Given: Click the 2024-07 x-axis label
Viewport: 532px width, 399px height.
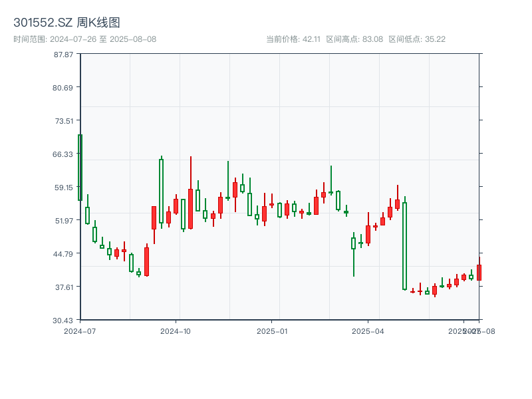Looking at the screenshot, I should 80,331.
